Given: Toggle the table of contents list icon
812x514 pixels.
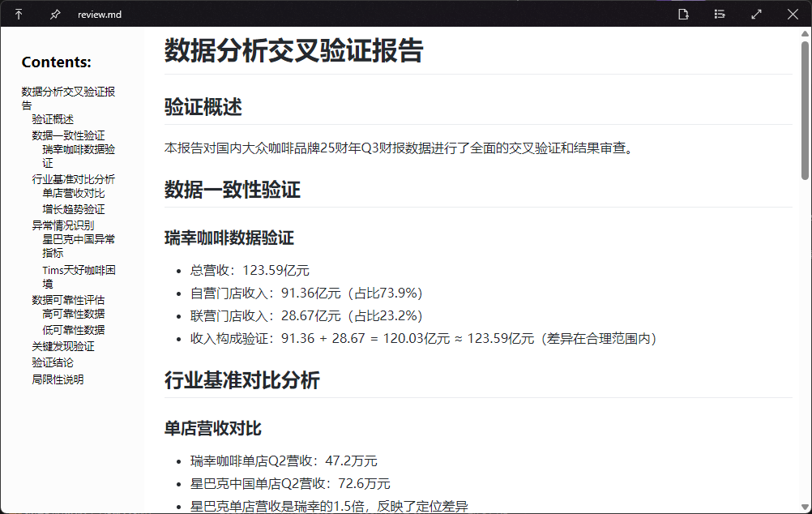Looking at the screenshot, I should (720, 15).
